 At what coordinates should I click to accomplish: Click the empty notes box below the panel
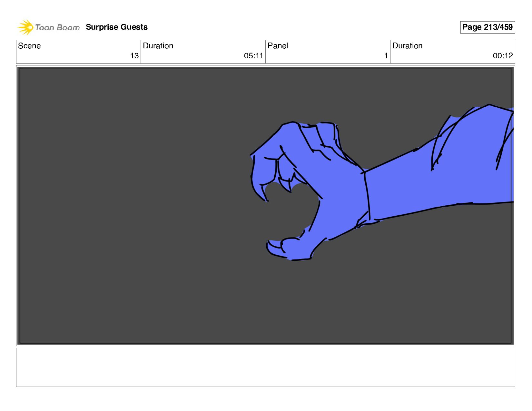click(265, 367)
